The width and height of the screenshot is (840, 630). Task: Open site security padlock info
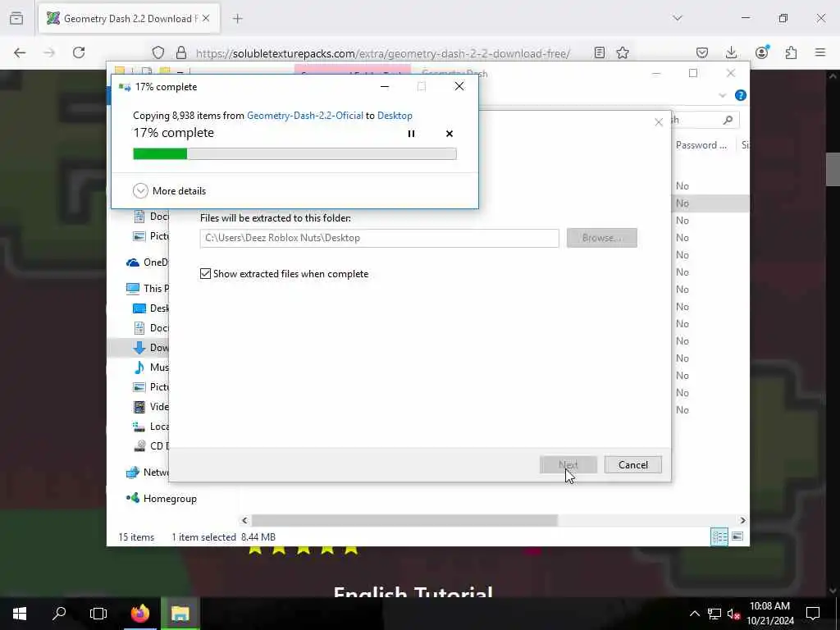(181, 52)
